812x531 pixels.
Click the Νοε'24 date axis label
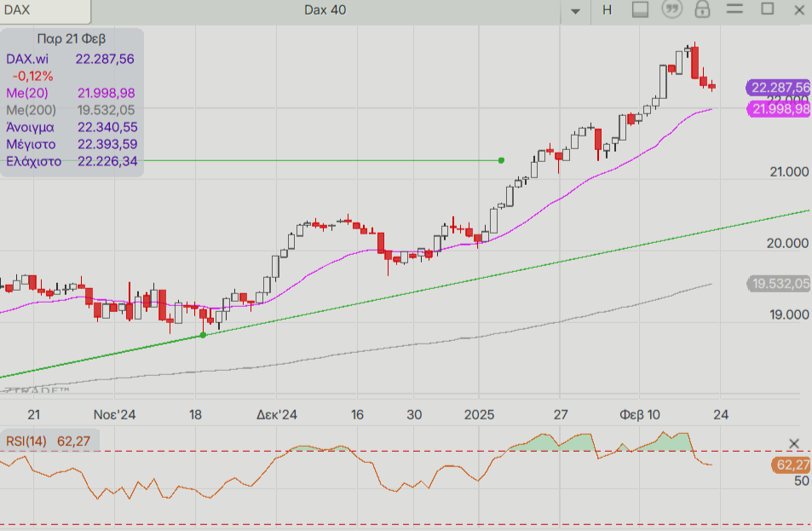click(x=114, y=415)
